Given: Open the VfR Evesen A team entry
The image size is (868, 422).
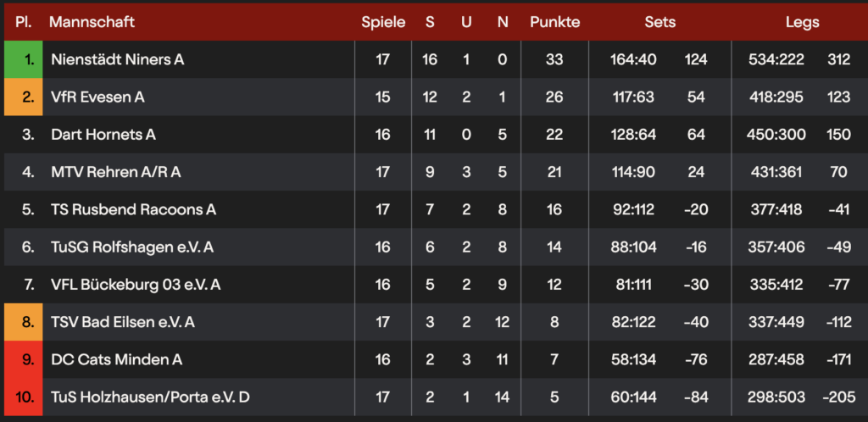Looking at the screenshot, I should coord(97,97).
